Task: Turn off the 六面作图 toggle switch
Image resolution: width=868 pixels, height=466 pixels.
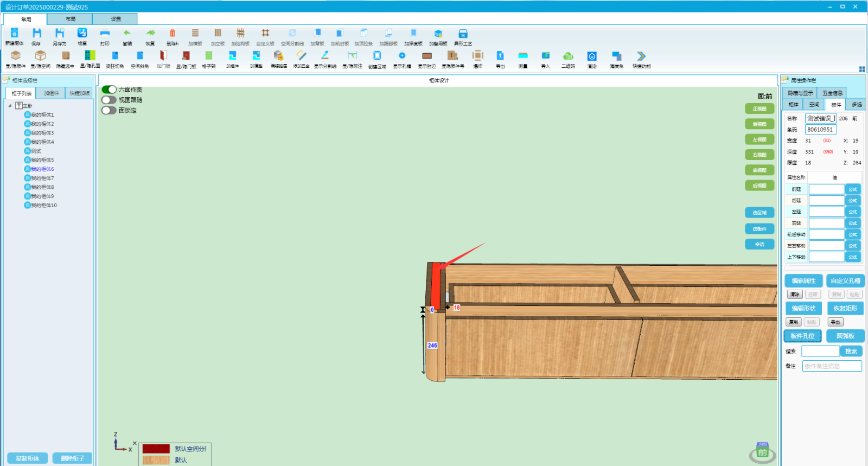Action: pos(109,90)
